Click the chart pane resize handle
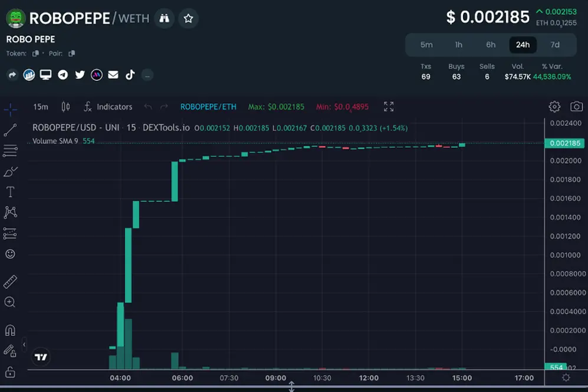 pos(291,386)
